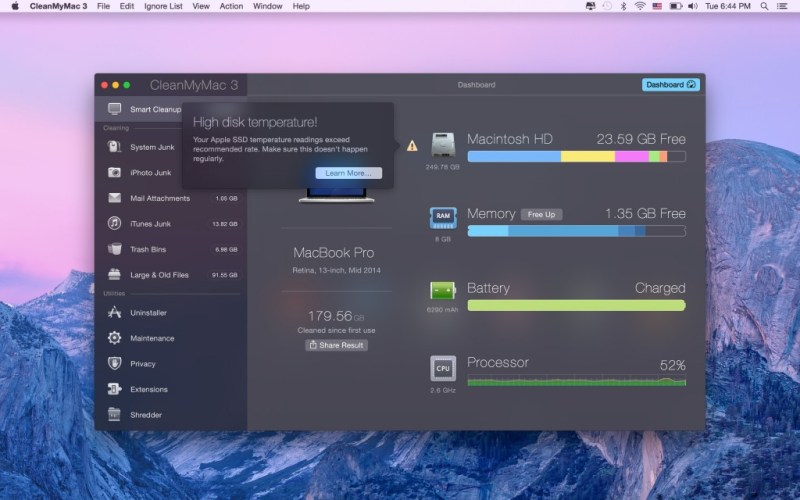Select the iTunes Junk music icon

tap(114, 223)
